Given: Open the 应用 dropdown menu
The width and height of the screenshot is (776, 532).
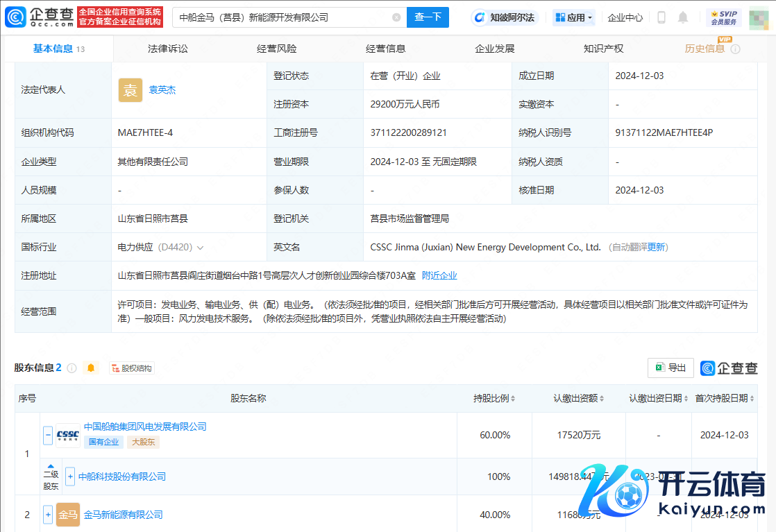Looking at the screenshot, I should click(x=574, y=17).
